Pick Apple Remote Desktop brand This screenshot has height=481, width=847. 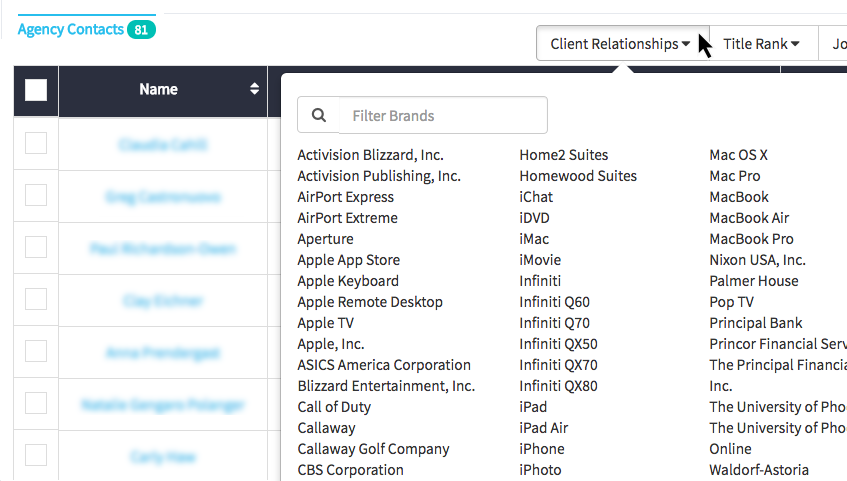[370, 303]
